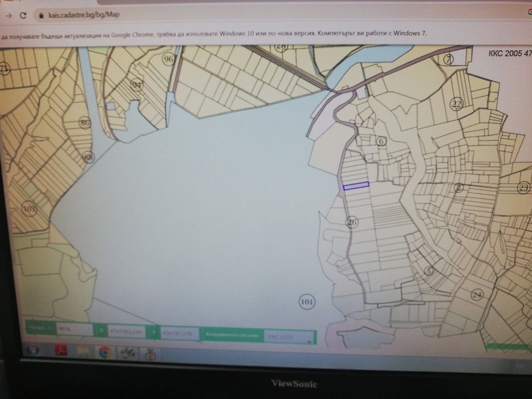Click cadastral block label 94
The width and height of the screenshot is (532, 399).
[136, 85]
